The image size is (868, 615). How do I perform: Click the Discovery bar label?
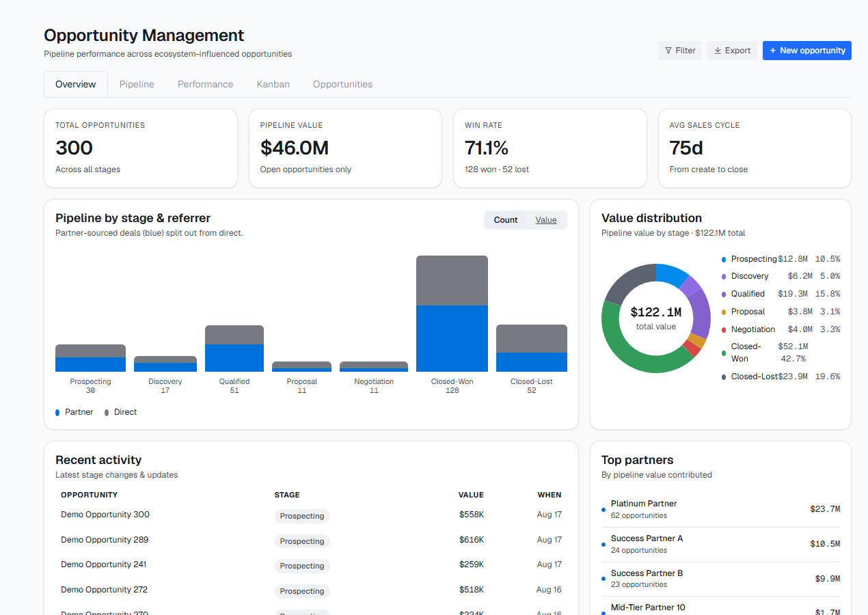165,382
